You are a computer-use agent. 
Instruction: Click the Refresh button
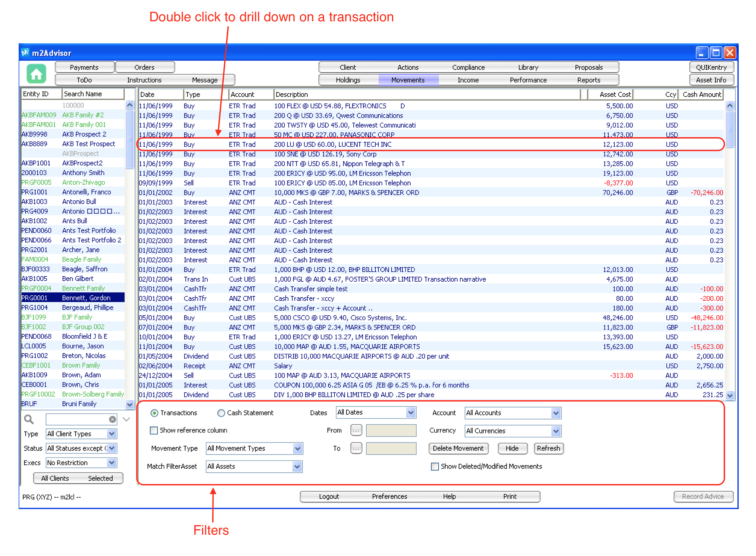point(548,448)
